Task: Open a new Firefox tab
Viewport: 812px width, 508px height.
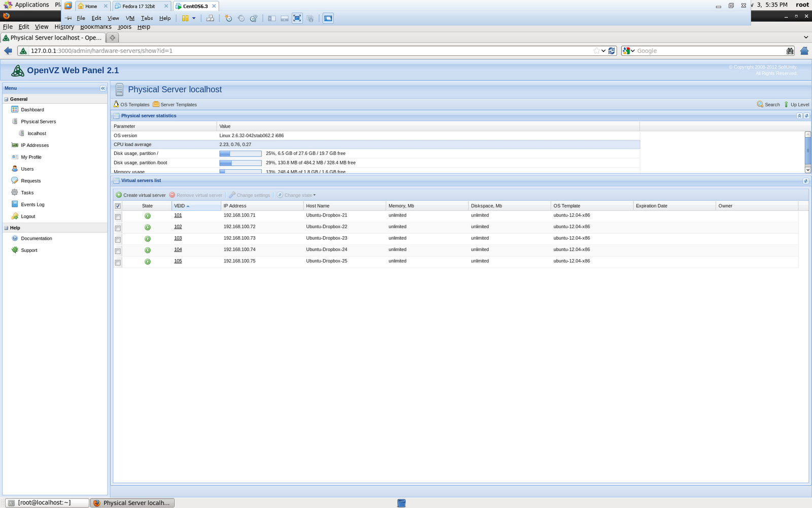Action: [113, 38]
